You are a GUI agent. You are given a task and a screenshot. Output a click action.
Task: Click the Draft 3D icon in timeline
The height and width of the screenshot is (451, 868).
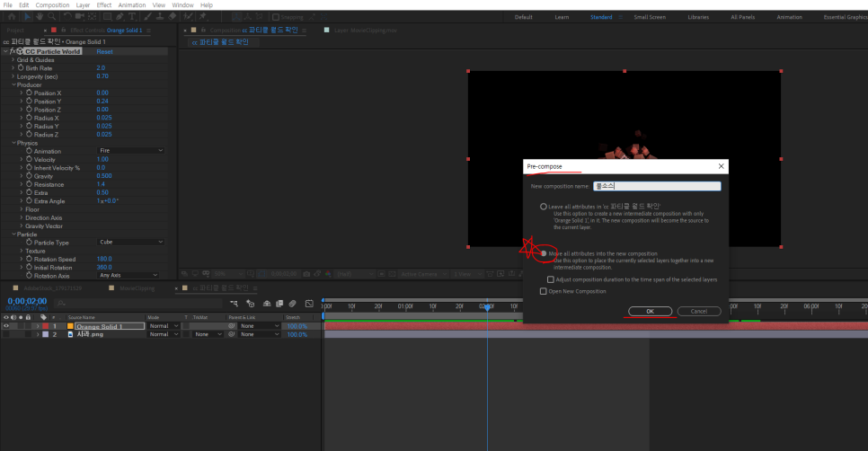[x=250, y=304]
